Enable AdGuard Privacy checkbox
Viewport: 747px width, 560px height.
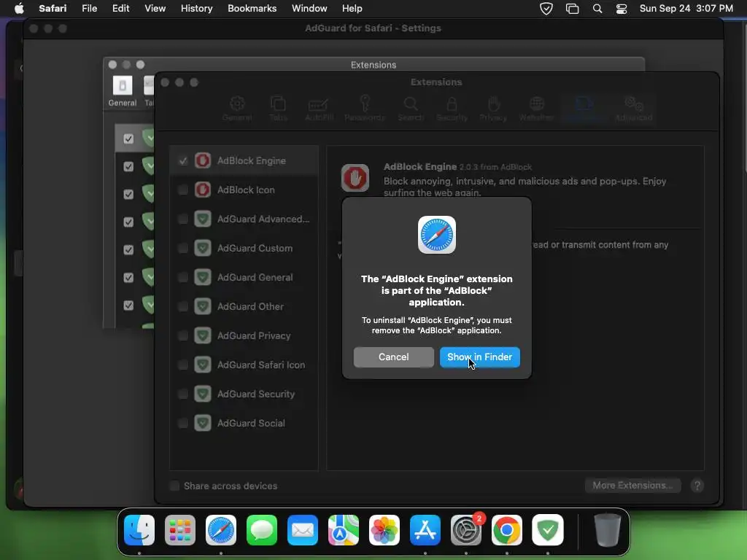coord(183,335)
